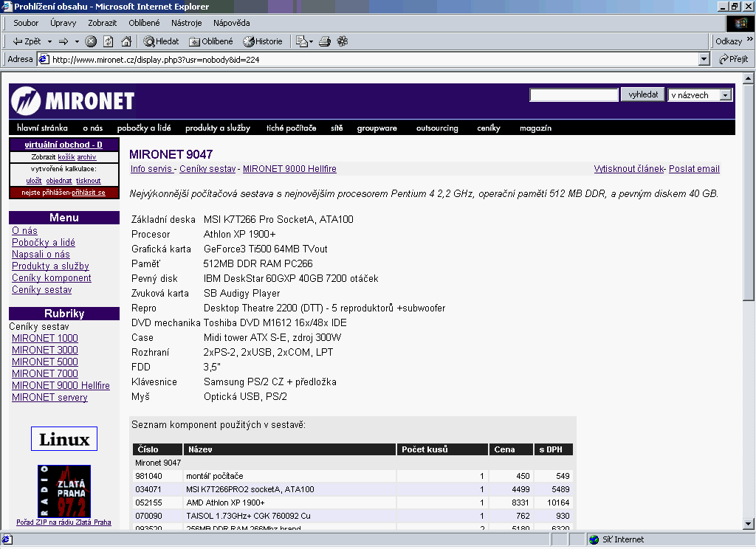The image size is (756, 549).
Task: Click the 'archiv' link in the shop box
Action: [x=87, y=157]
